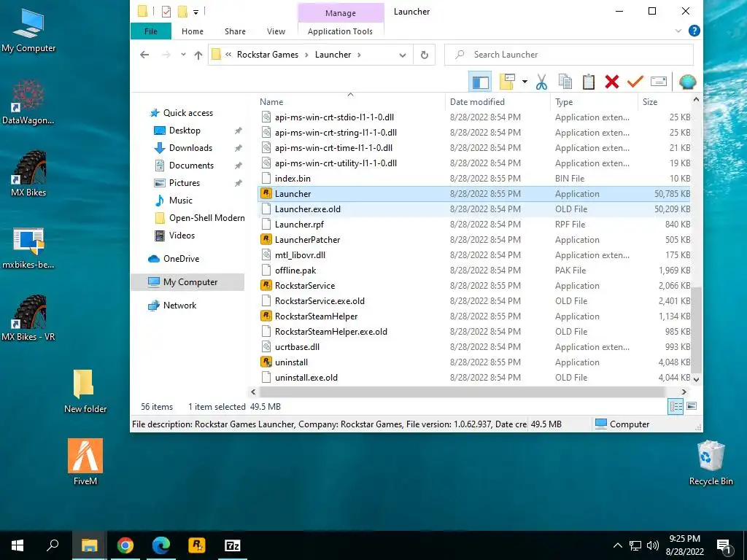747x560 pixels.
Task: Click the Refresh button in the address bar
Action: coord(424,55)
